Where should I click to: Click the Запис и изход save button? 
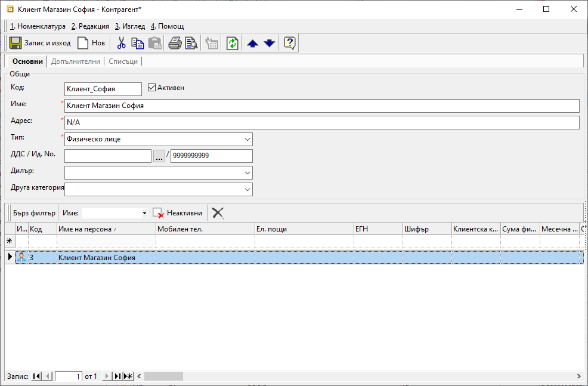(x=41, y=43)
